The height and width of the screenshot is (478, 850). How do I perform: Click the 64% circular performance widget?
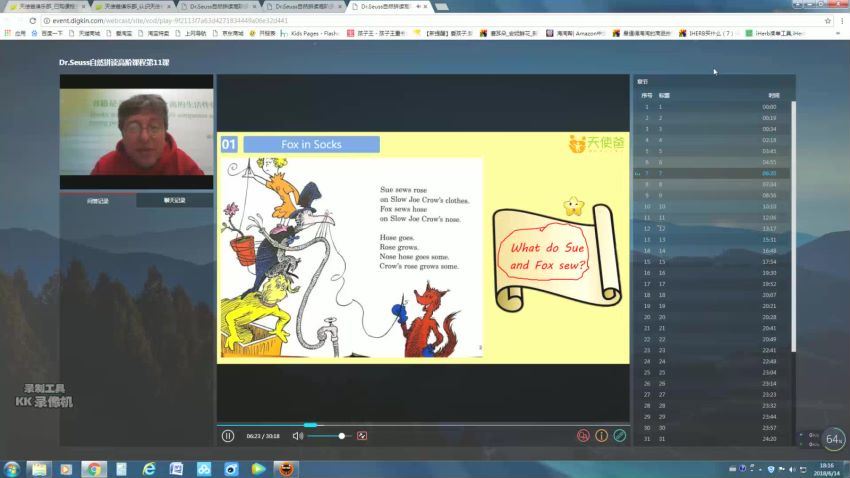(x=834, y=439)
